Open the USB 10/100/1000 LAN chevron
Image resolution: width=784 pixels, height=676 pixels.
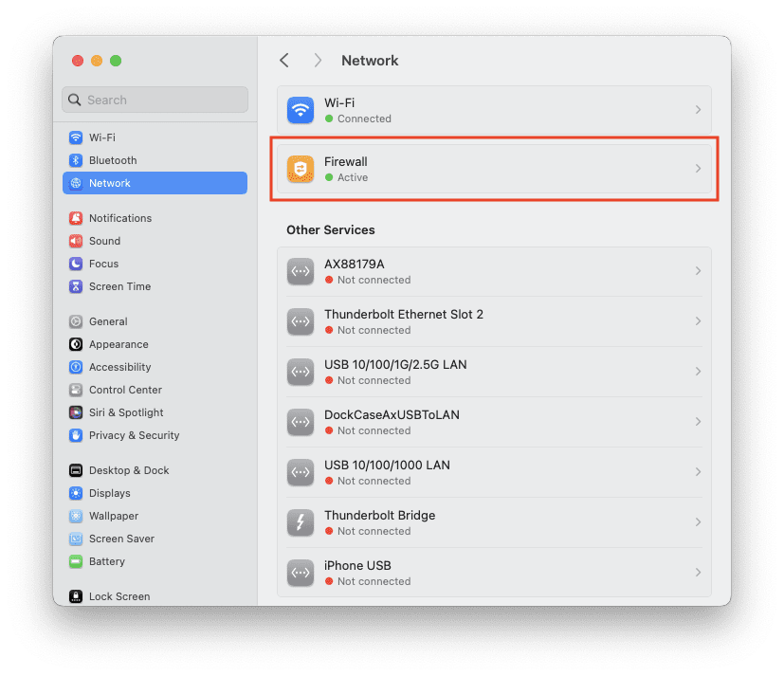point(698,472)
